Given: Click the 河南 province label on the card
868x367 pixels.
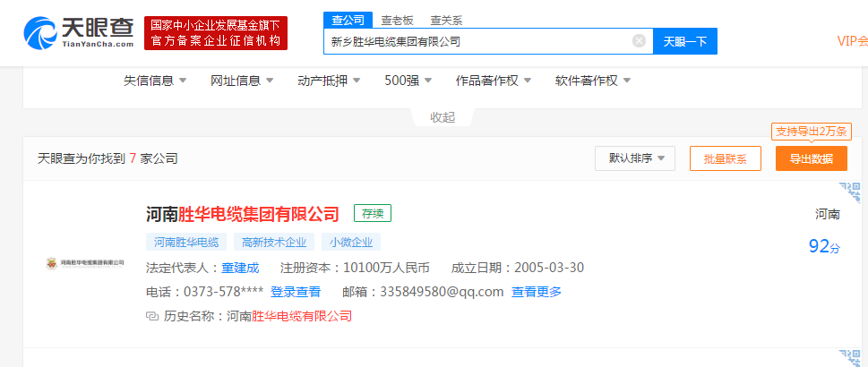Looking at the screenshot, I should point(827,214).
